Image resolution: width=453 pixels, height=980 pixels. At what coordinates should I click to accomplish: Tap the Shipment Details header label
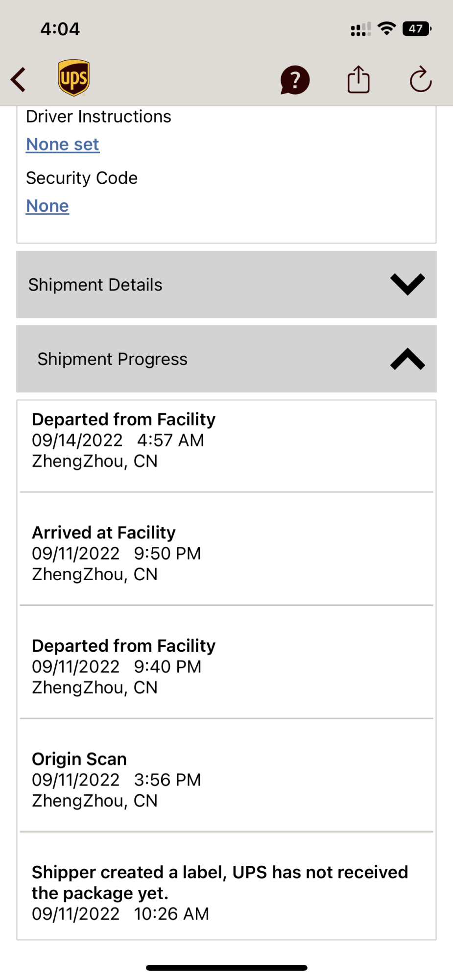[95, 285]
